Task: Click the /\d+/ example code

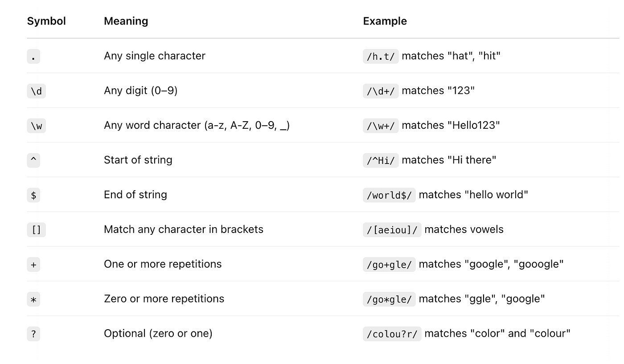Action: pyautogui.click(x=380, y=91)
